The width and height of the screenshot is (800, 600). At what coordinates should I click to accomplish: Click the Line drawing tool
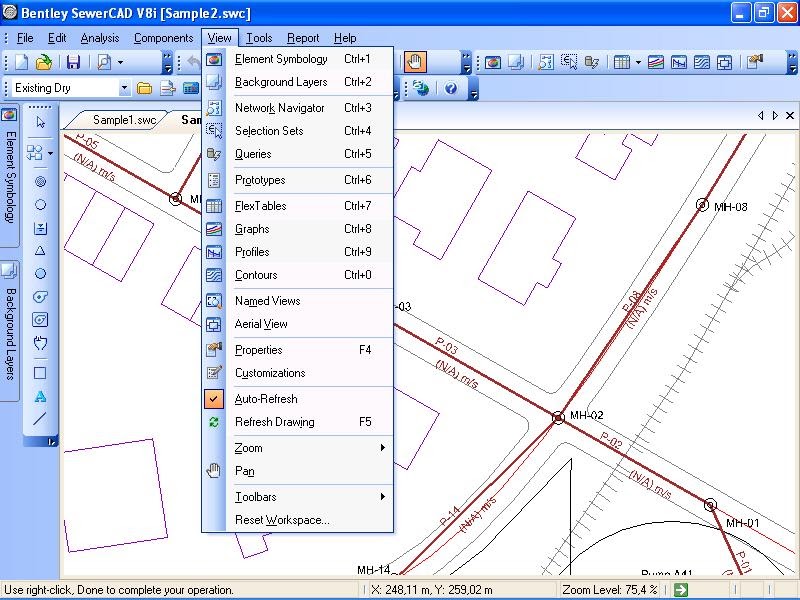[x=40, y=419]
